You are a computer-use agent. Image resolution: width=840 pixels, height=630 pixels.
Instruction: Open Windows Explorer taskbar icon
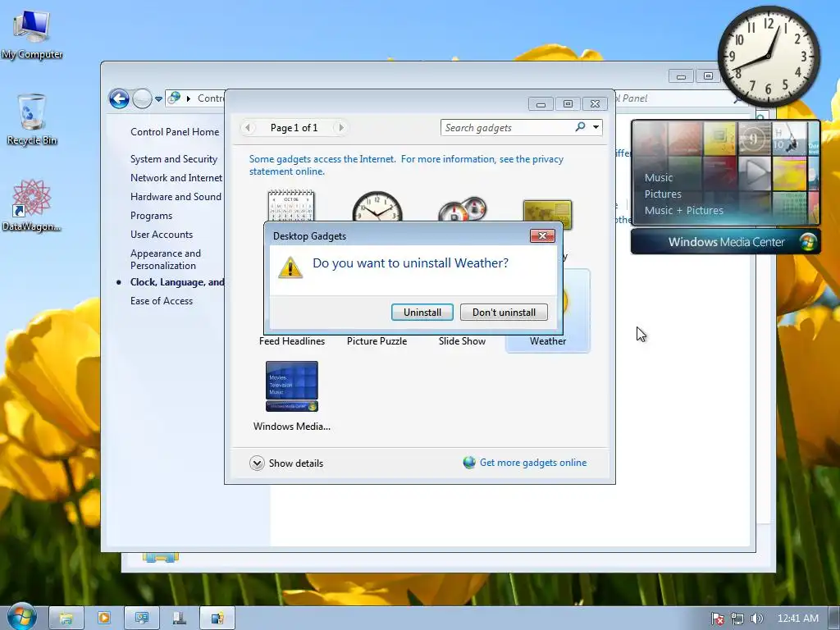click(x=66, y=619)
